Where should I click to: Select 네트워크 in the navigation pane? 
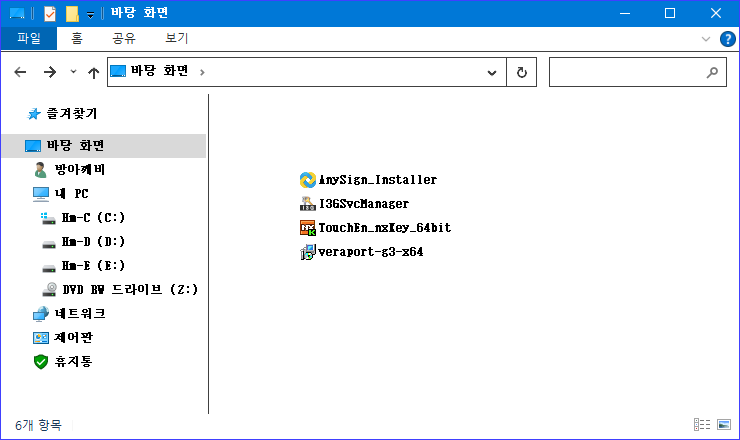[80, 313]
